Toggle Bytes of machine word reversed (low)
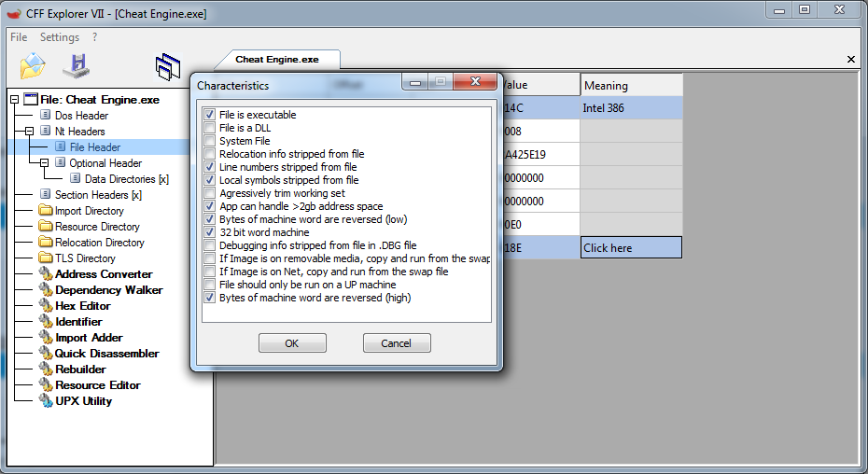Image resolution: width=868 pixels, height=474 pixels. (209, 219)
